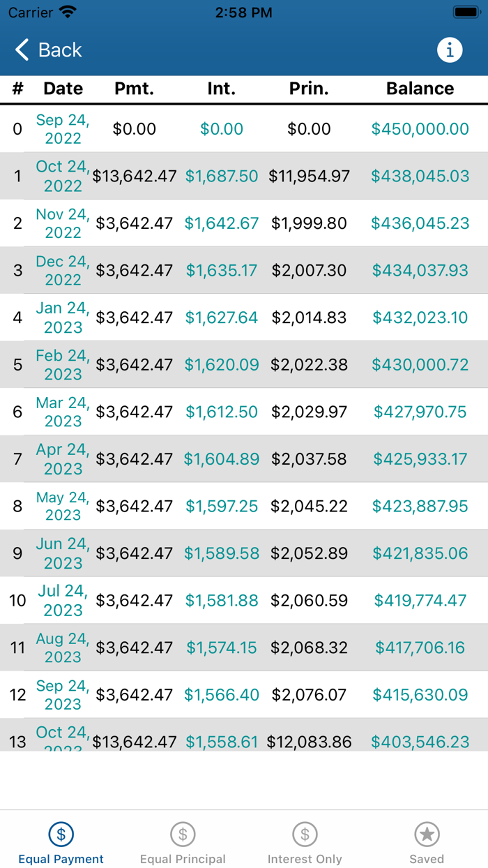Click the $450,000.00 opening balance
This screenshot has width=488, height=868.
pyautogui.click(x=420, y=129)
